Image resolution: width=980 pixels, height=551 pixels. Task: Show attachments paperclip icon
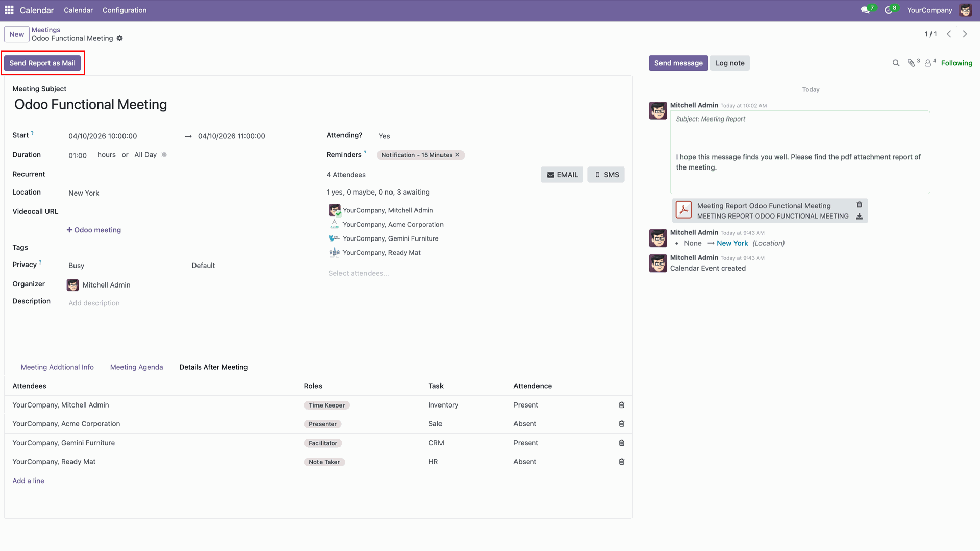(x=911, y=63)
